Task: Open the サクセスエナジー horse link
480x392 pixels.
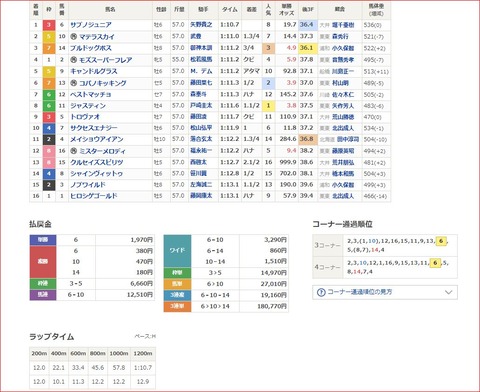Action: point(94,128)
